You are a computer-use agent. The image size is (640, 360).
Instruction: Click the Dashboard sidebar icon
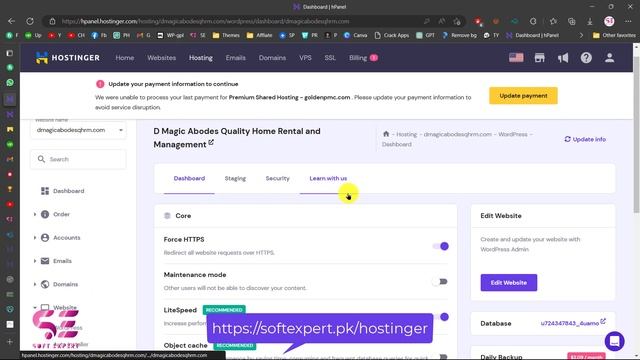coord(45,191)
